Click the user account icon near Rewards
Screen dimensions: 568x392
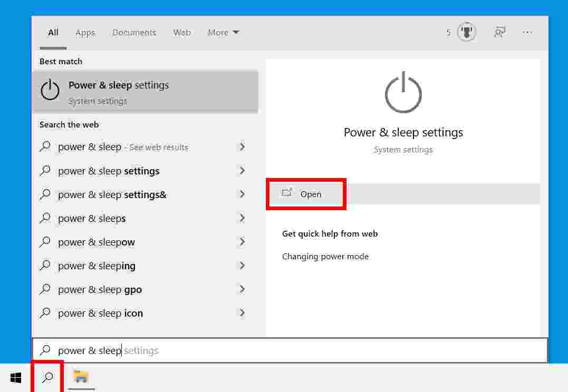[499, 32]
